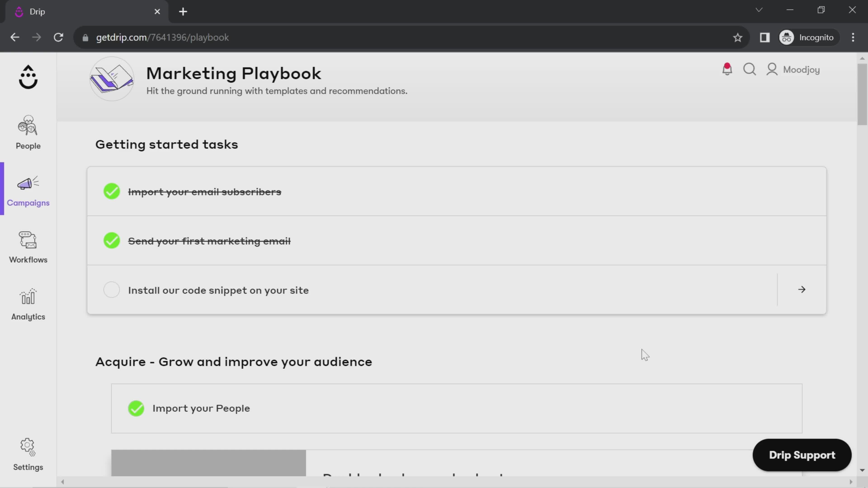Expand Install code snippet task arrow
Viewport: 868px width, 488px height.
coord(802,290)
